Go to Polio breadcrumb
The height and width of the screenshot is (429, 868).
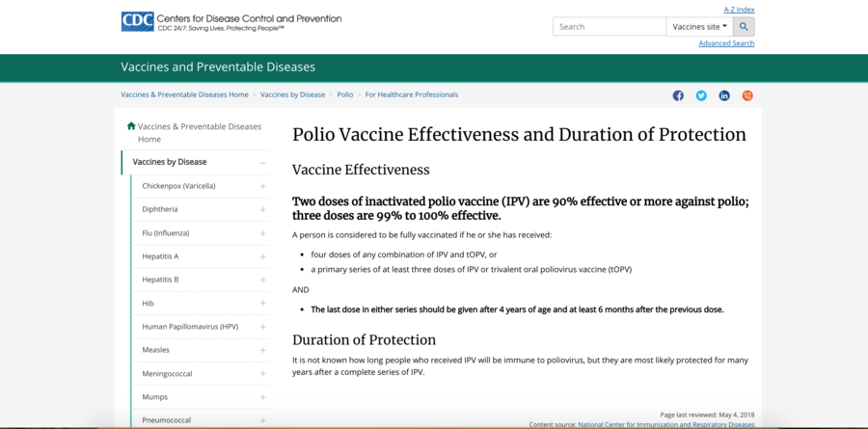345,94
